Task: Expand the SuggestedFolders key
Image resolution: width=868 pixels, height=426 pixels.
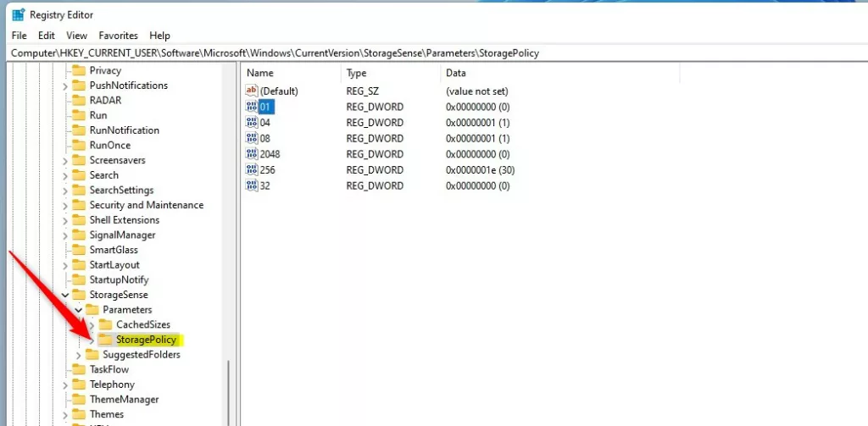Action: tap(79, 355)
